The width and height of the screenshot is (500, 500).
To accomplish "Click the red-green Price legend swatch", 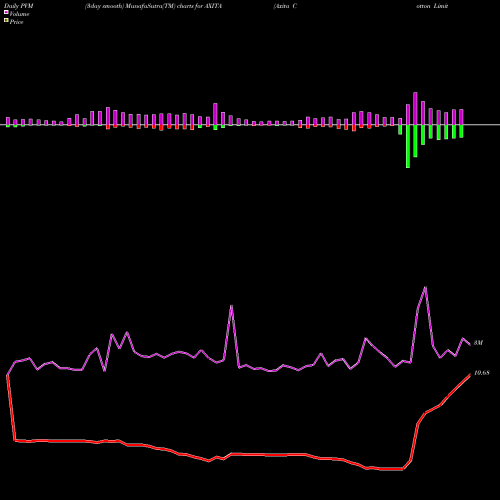I will (x=6, y=20).
